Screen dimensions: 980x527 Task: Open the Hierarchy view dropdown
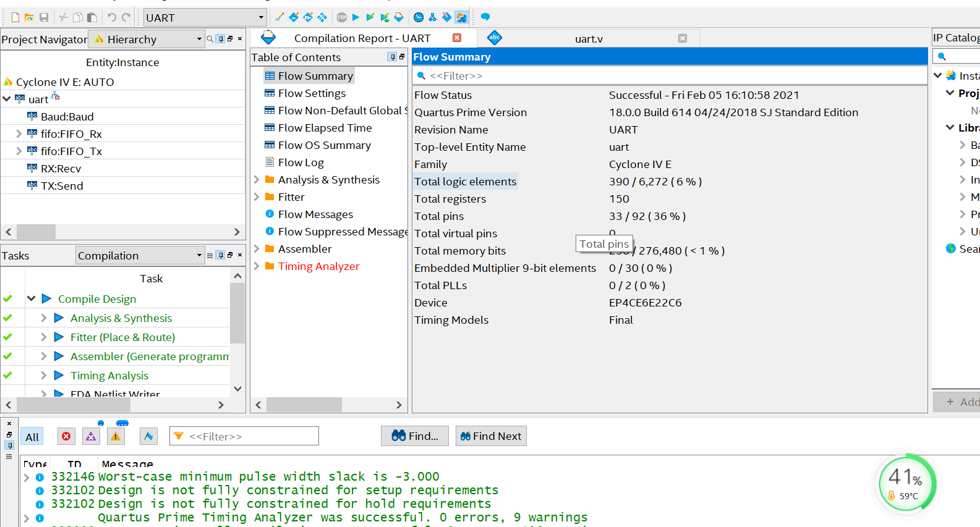click(x=147, y=39)
